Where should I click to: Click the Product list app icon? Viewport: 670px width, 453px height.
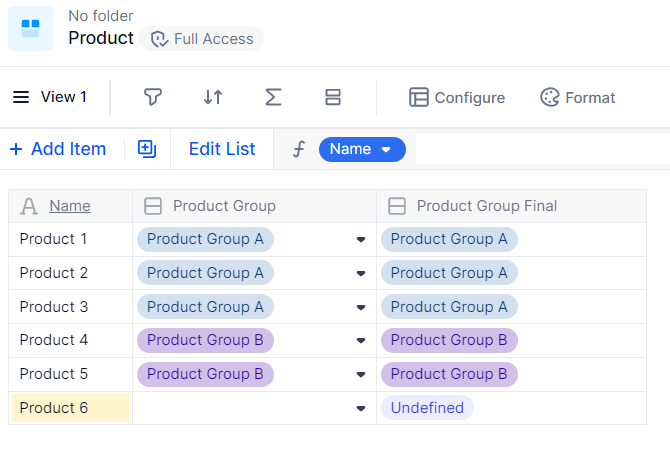(30, 27)
